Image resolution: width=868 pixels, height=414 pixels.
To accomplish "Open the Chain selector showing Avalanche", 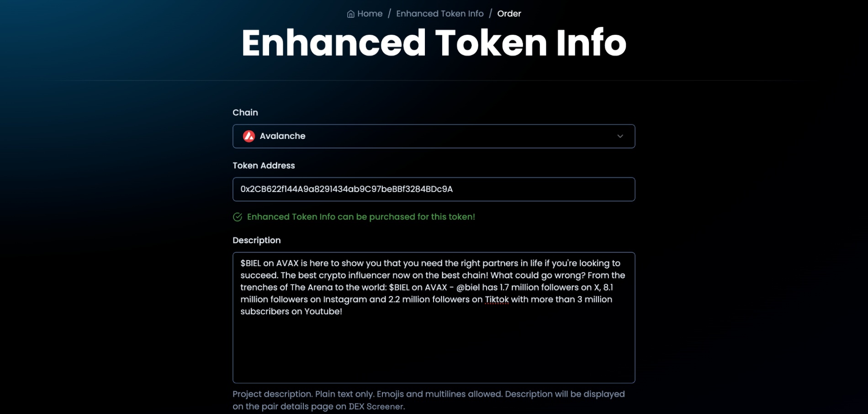I will coord(433,136).
